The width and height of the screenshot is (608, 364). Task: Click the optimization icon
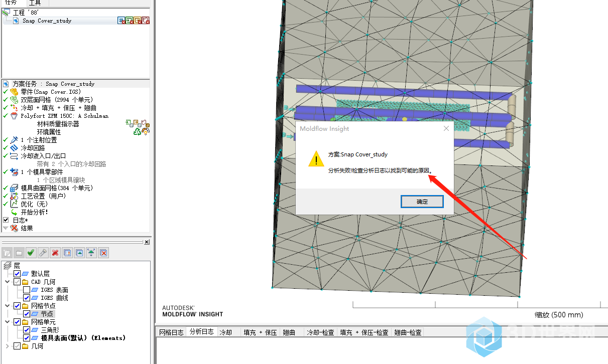coord(14,204)
